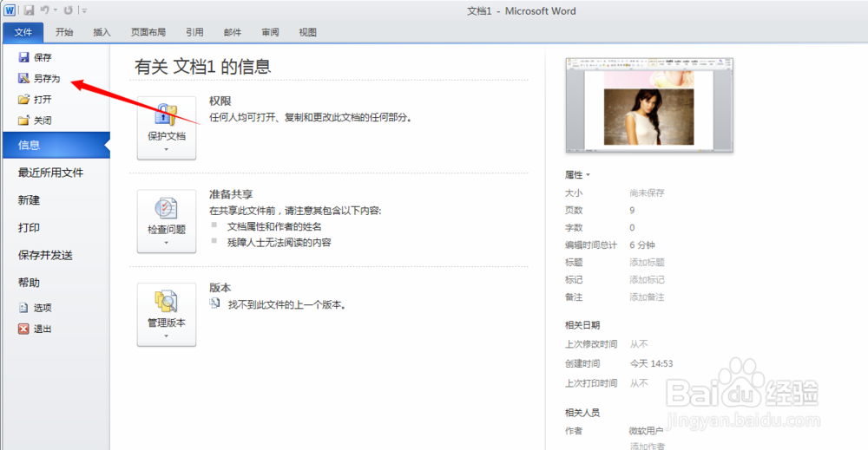The height and width of the screenshot is (450, 868).
Task: Click the 检查问题 button
Action: click(166, 221)
